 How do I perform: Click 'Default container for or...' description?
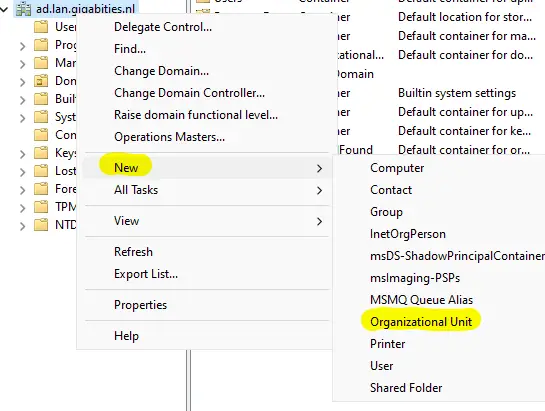pyautogui.click(x=464, y=150)
